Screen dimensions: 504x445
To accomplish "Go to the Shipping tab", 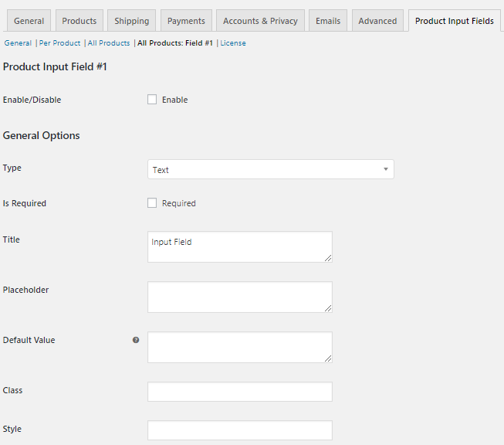I will [132, 21].
